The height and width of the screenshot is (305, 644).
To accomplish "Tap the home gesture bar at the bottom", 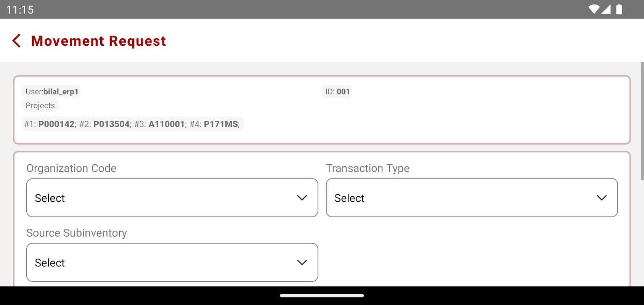I will click(x=322, y=295).
